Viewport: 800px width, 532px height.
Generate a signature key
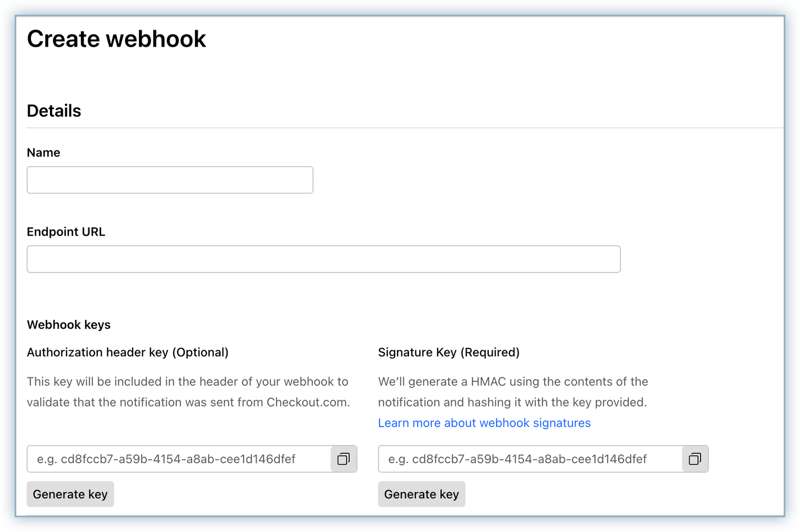[421, 495]
